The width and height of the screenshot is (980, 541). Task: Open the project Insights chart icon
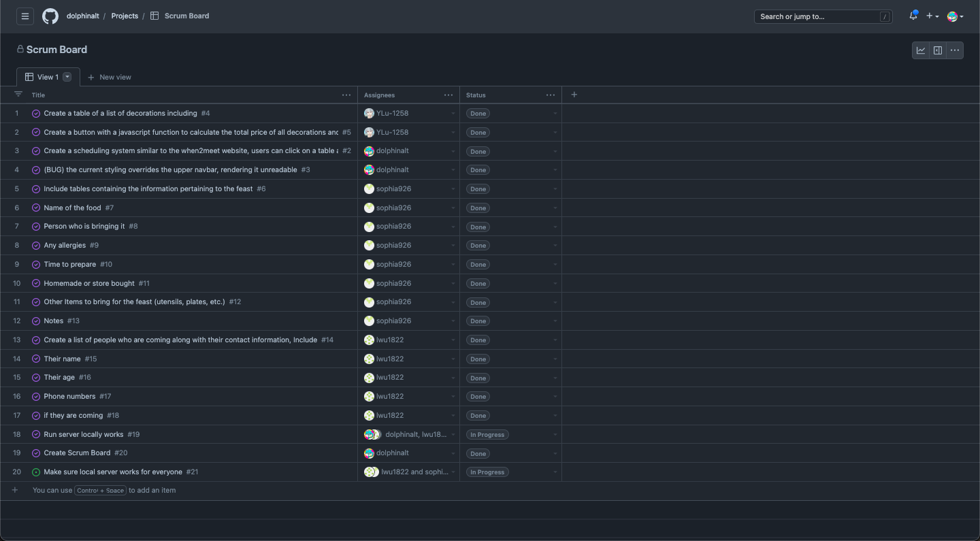(x=921, y=50)
